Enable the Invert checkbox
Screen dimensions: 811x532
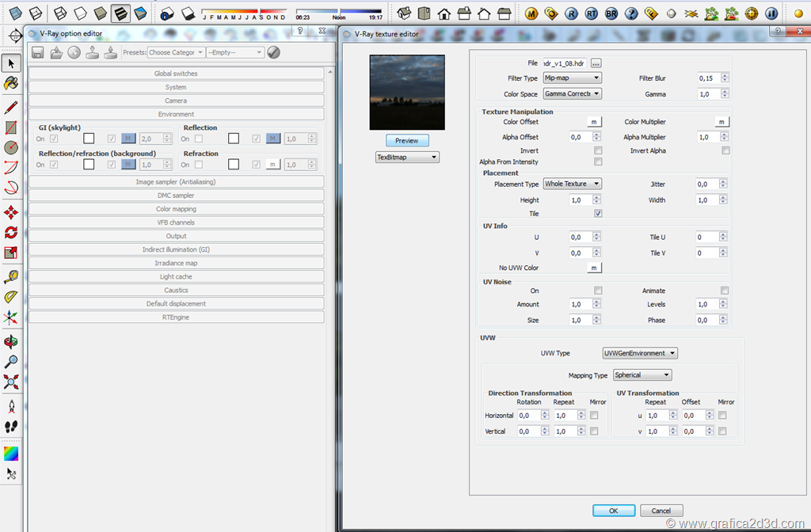[598, 150]
